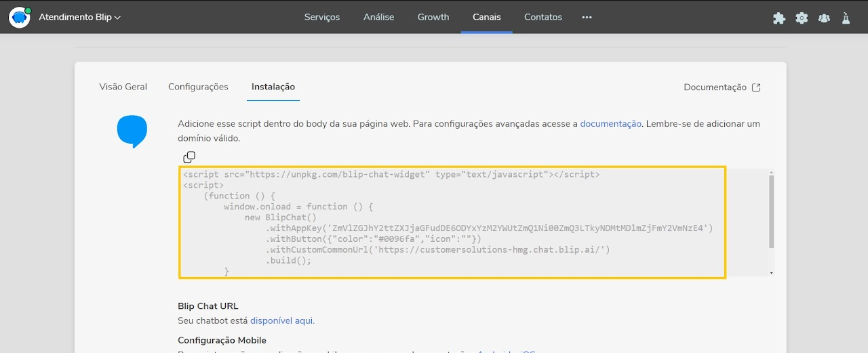Open the Atendimento Blip bot dropdown
The image size is (868, 353).
click(x=79, y=17)
